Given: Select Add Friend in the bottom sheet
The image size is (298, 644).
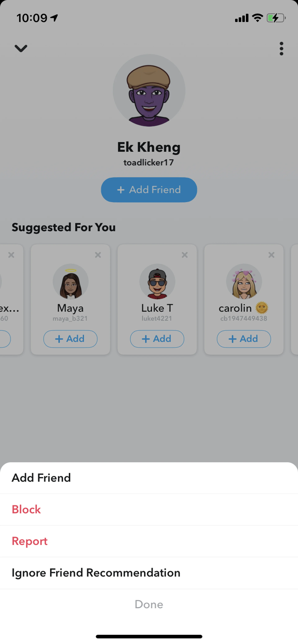Looking at the screenshot, I should pos(149,478).
